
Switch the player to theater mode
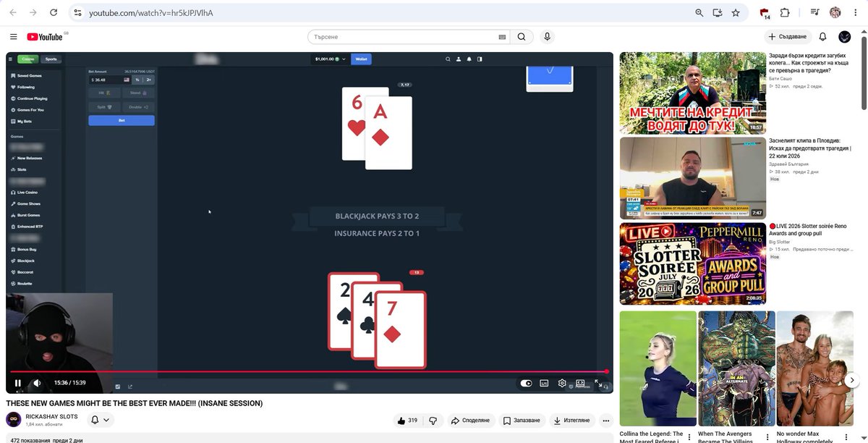pos(580,384)
